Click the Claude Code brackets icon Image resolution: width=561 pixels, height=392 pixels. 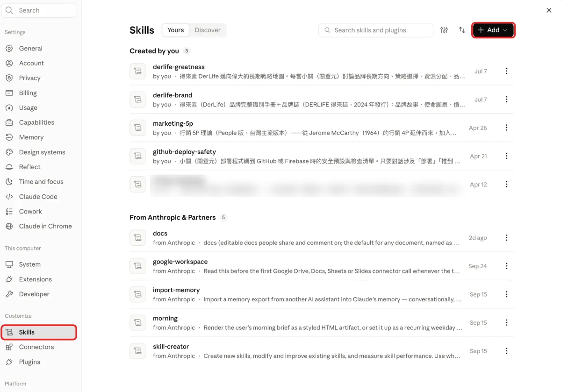click(9, 197)
